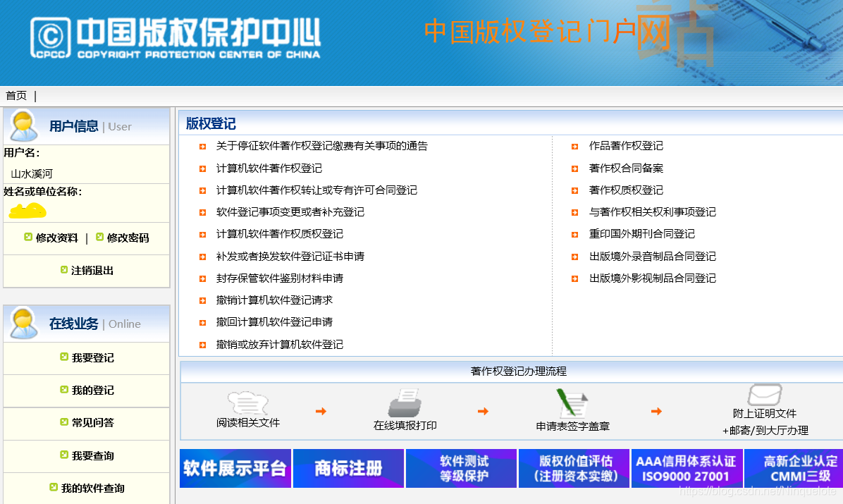
Task: Click the 申请表签字盖章 signature icon
Action: click(x=572, y=402)
